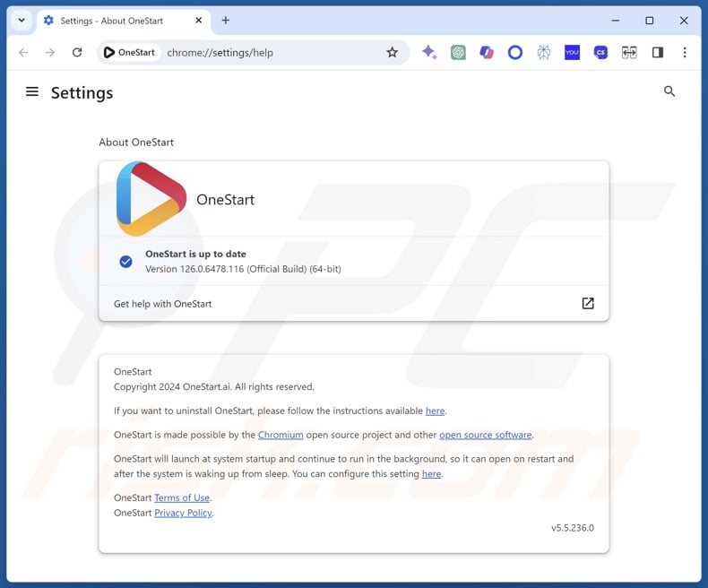Toggle the side panel
The image size is (708, 588).
click(657, 53)
